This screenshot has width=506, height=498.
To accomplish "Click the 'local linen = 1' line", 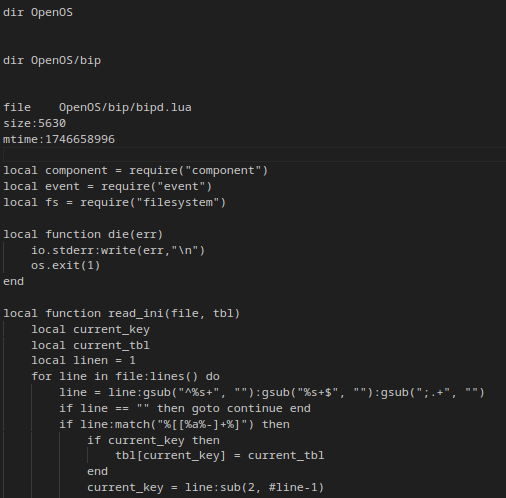I will (83, 361).
